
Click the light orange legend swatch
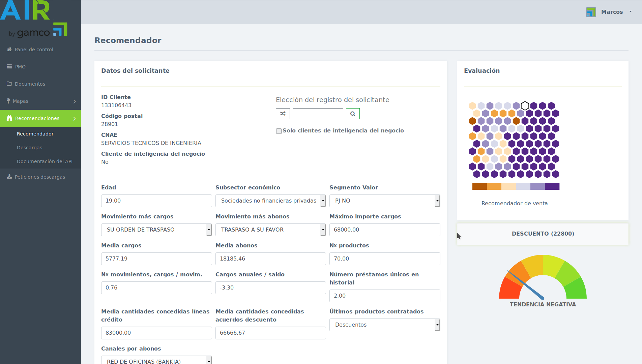point(494,186)
